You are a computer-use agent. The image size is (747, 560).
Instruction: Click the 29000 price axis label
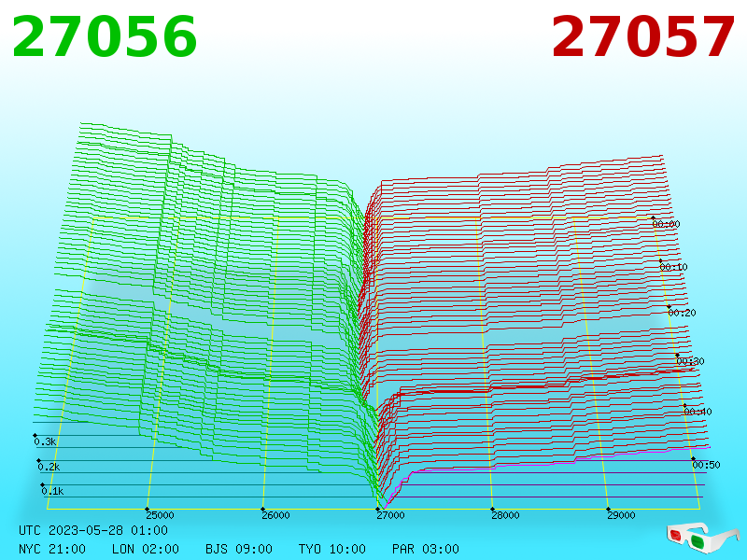pyautogui.click(x=621, y=515)
